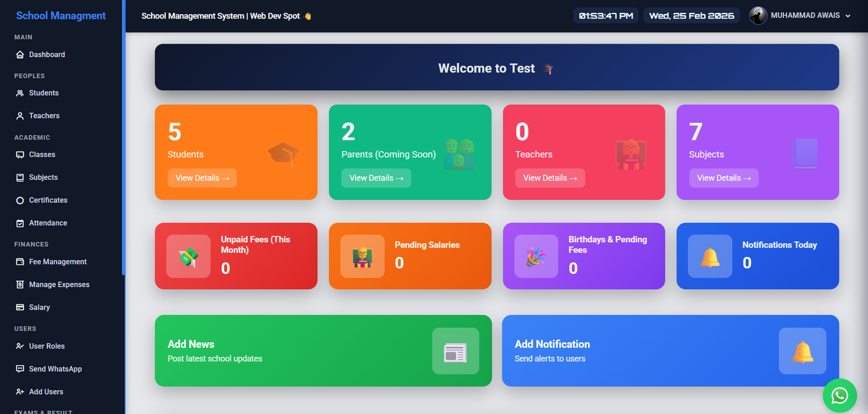View Details on the Subjects card
The width and height of the screenshot is (868, 414).
coord(724,178)
